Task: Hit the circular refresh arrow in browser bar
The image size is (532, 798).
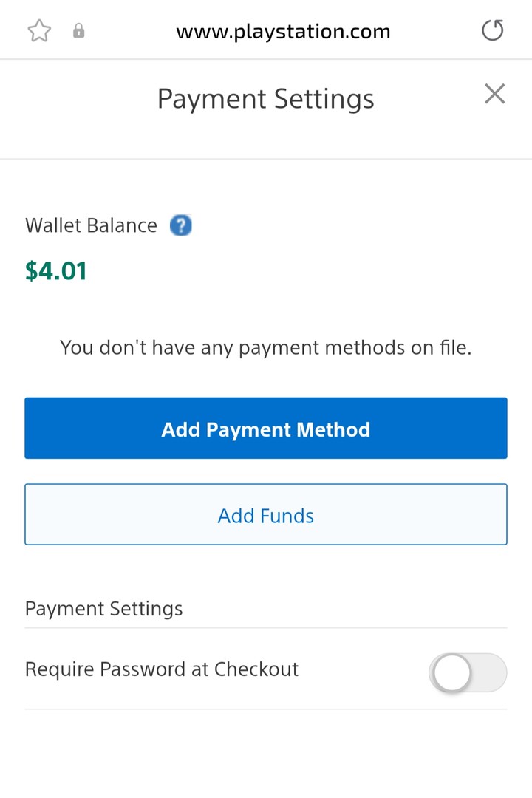Action: tap(492, 31)
